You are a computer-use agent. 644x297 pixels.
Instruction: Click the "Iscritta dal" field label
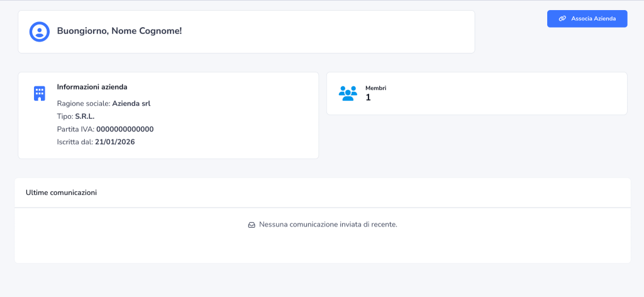(74, 142)
